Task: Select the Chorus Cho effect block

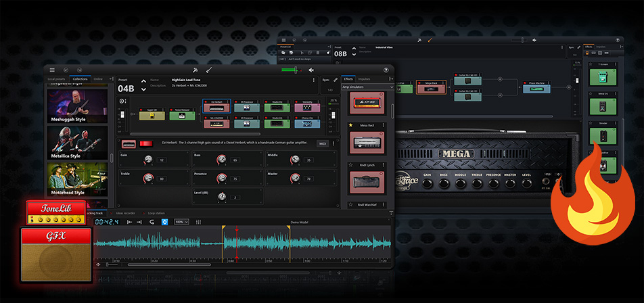Action: pyautogui.click(x=307, y=122)
